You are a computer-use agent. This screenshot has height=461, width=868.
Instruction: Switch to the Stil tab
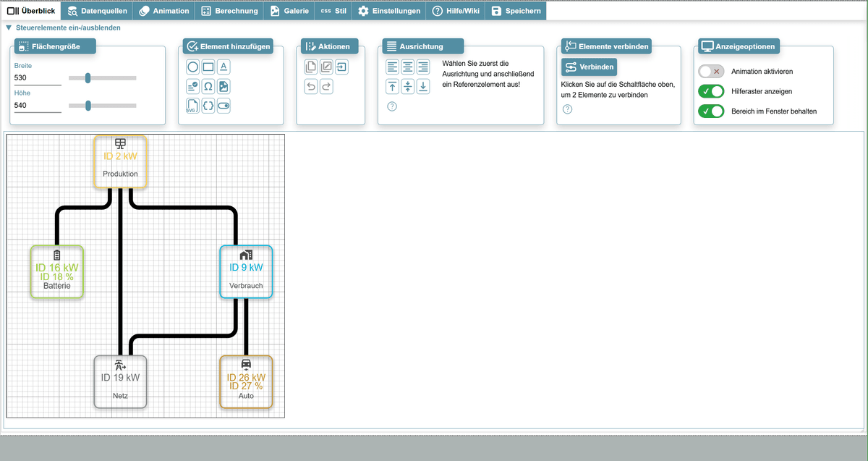[x=333, y=11]
